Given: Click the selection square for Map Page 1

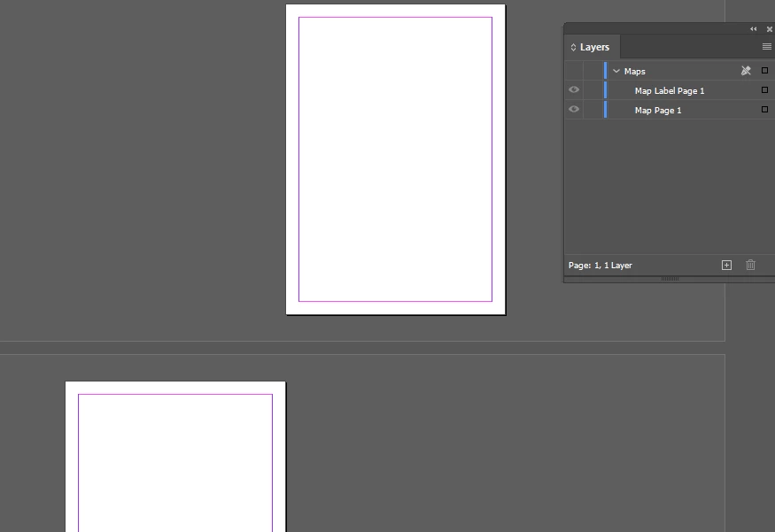Looking at the screenshot, I should (x=764, y=109).
